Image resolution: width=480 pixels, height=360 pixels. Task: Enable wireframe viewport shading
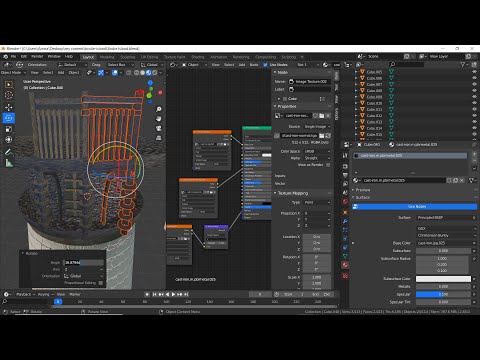[137, 72]
